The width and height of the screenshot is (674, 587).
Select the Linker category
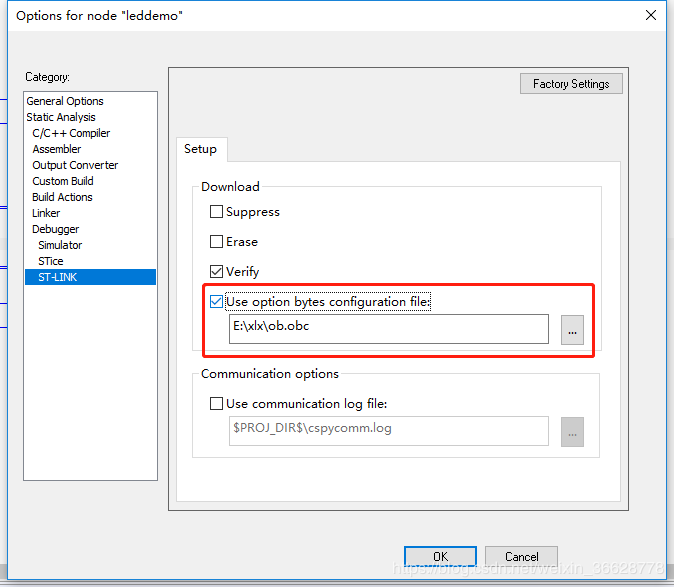(90, 213)
